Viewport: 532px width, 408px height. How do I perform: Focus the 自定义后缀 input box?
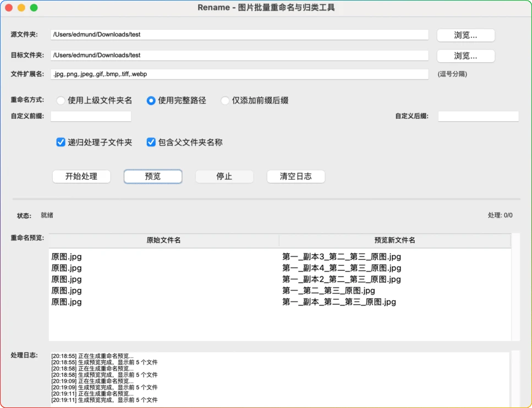478,116
